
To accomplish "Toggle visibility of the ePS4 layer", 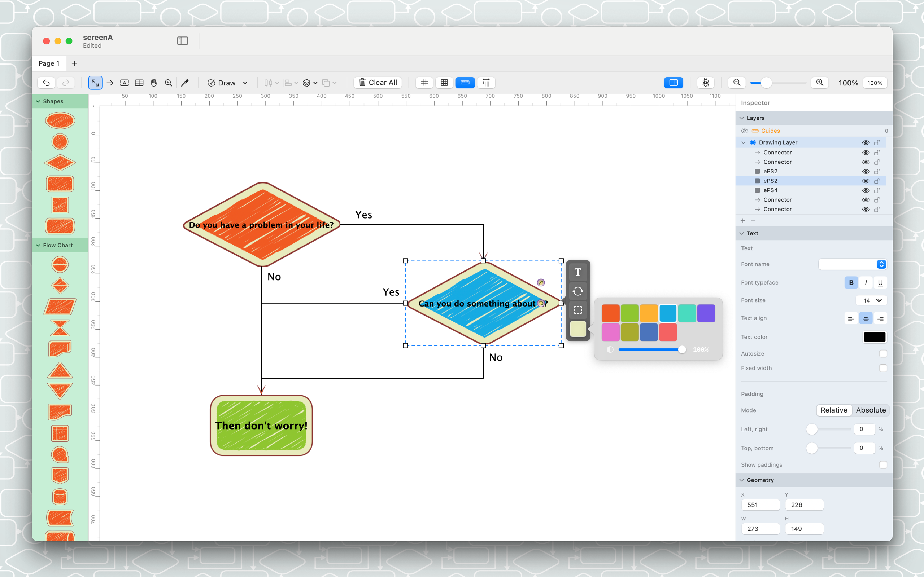I will click(866, 190).
